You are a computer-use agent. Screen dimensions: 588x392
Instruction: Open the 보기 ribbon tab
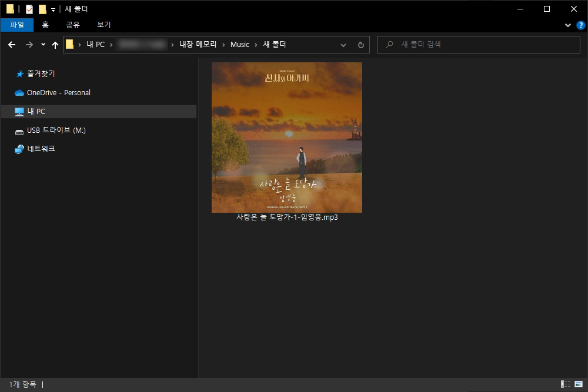pyautogui.click(x=104, y=25)
